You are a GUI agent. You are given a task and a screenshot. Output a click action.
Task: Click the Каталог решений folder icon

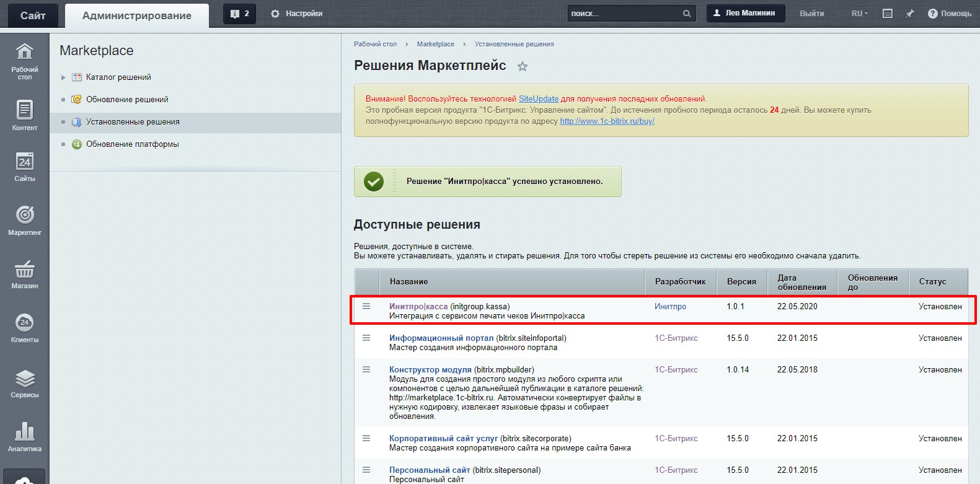click(x=77, y=77)
